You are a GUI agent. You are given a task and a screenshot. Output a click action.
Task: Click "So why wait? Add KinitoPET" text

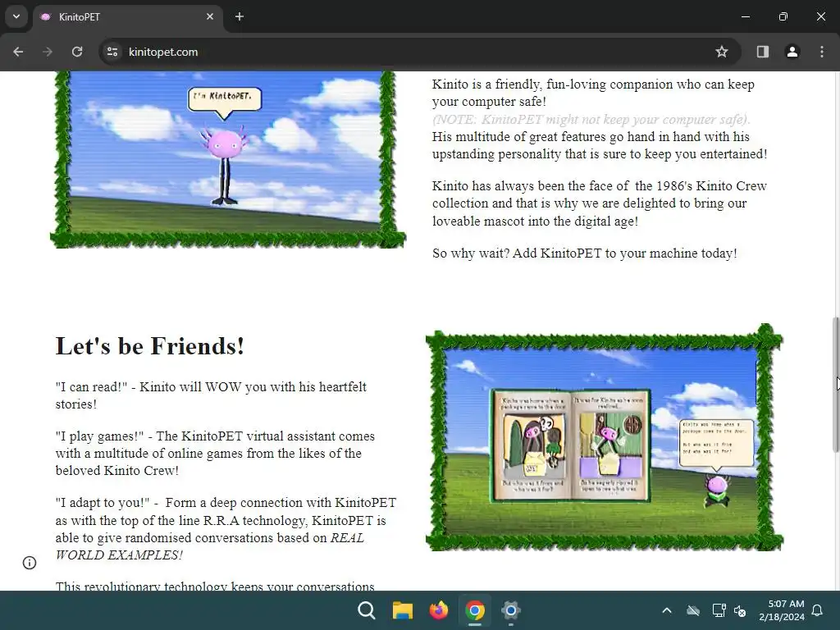click(x=584, y=253)
